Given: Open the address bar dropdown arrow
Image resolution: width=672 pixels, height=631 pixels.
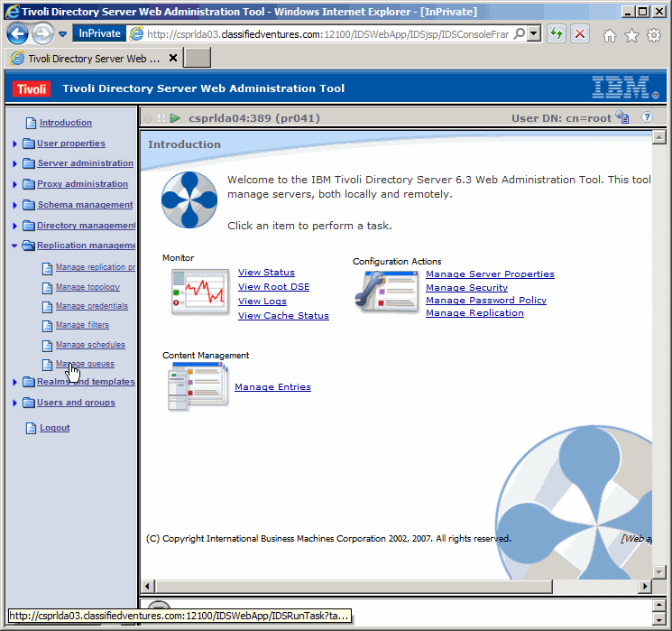Looking at the screenshot, I should [533, 33].
